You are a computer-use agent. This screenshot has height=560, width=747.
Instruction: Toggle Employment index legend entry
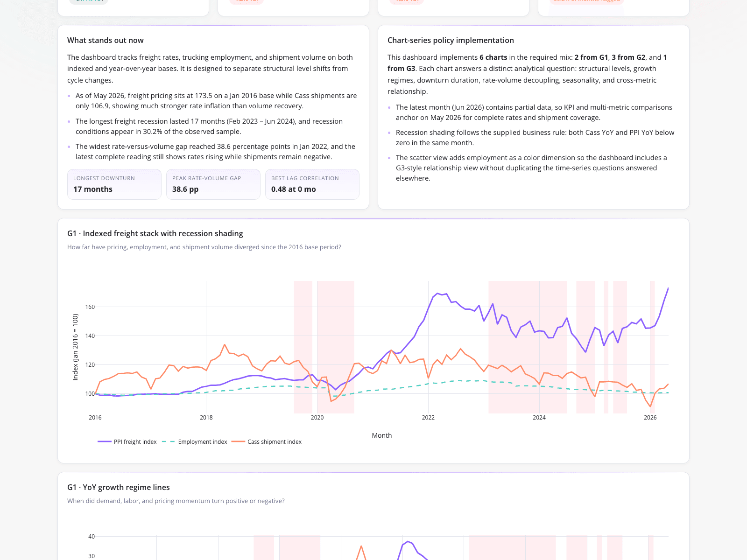195,441
